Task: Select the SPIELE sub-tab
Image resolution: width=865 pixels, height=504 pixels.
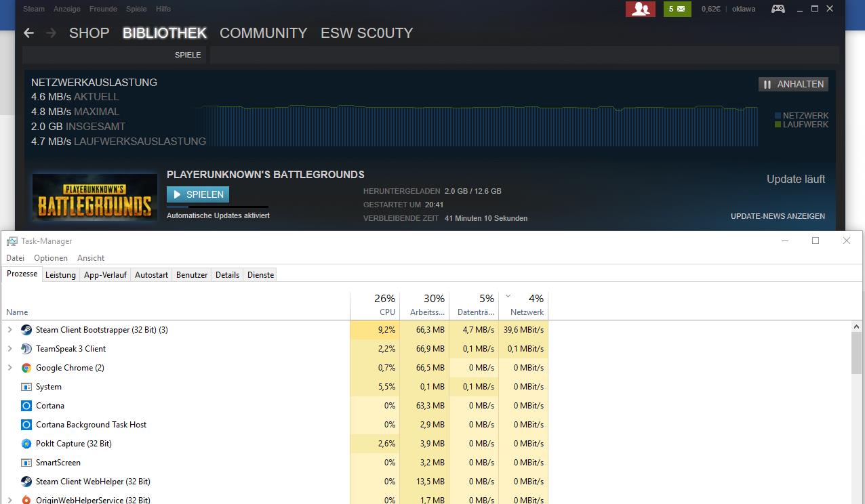Action: click(188, 55)
